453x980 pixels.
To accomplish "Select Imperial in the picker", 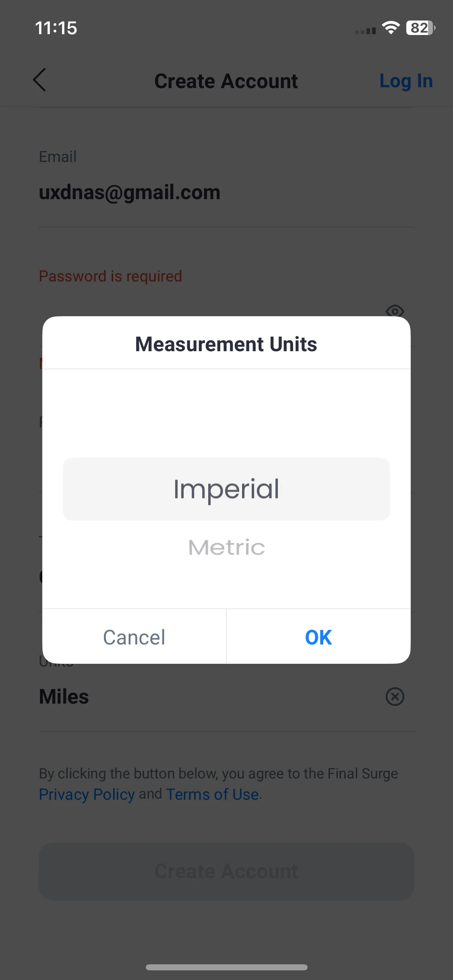I will [x=226, y=489].
